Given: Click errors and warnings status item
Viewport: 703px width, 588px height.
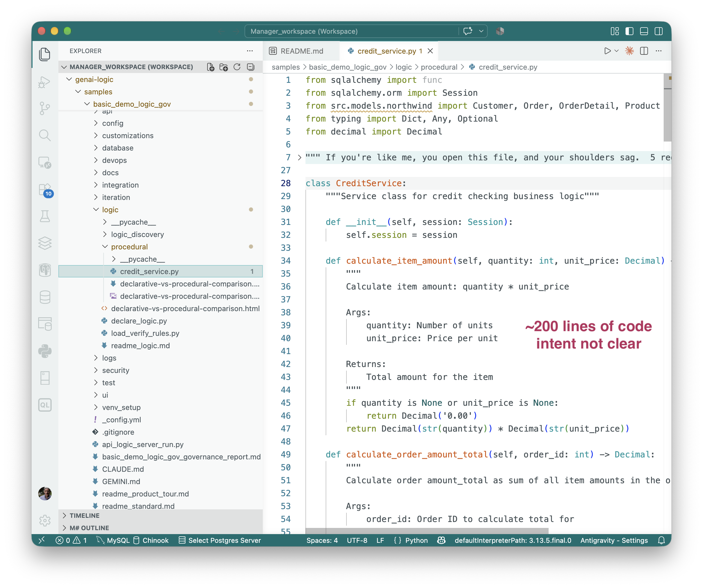Looking at the screenshot, I should (x=71, y=540).
